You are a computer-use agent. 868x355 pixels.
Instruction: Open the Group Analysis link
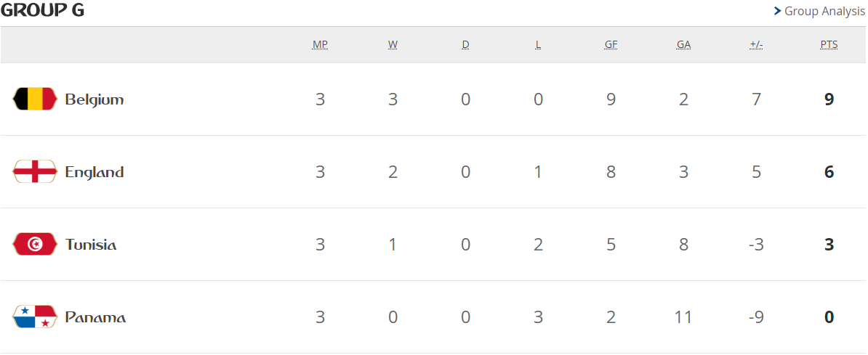(x=824, y=11)
